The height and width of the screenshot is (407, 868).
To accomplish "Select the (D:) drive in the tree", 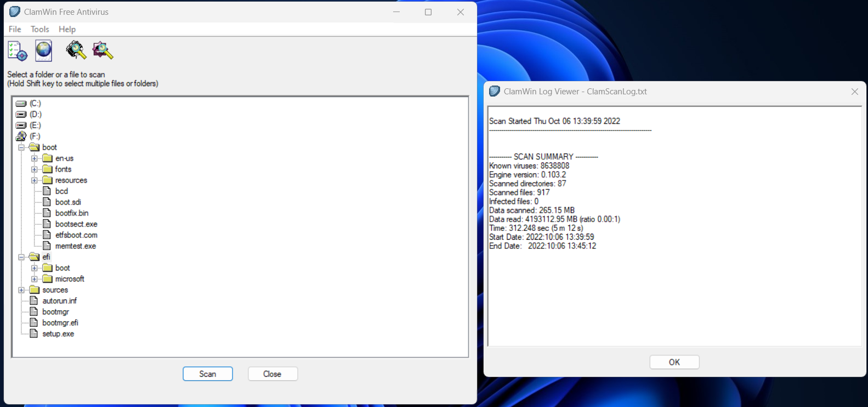I will (x=36, y=114).
